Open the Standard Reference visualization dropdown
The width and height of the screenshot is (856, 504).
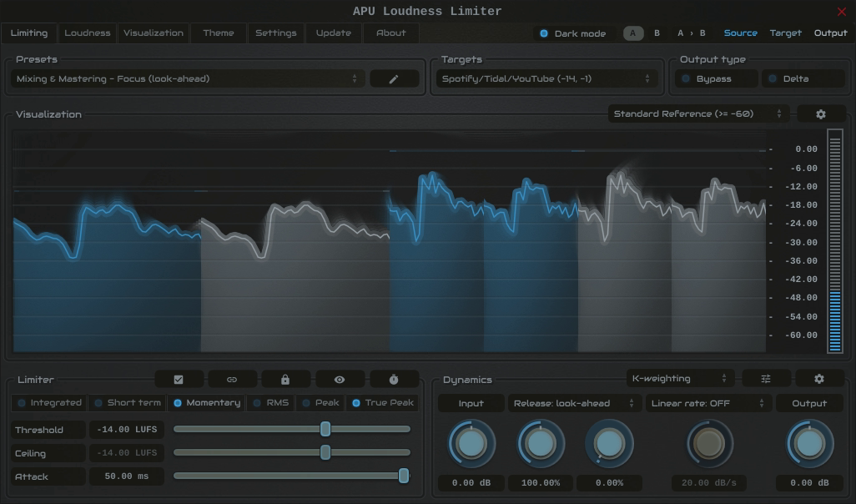(699, 113)
